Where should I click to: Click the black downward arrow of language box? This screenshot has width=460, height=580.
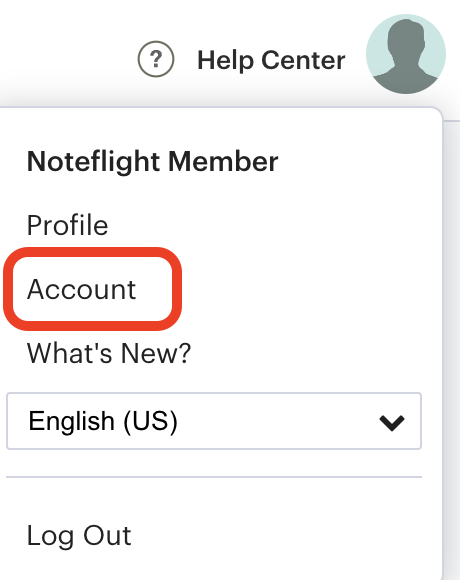click(x=392, y=423)
